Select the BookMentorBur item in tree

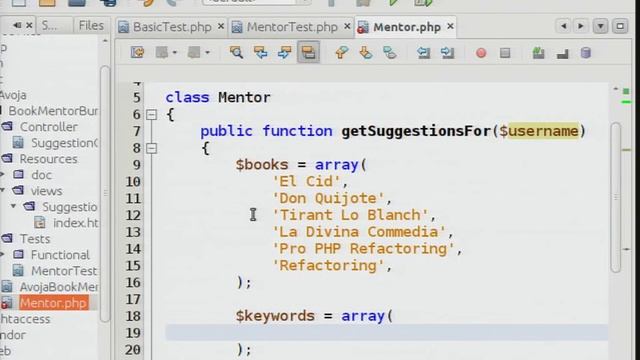tap(53, 111)
